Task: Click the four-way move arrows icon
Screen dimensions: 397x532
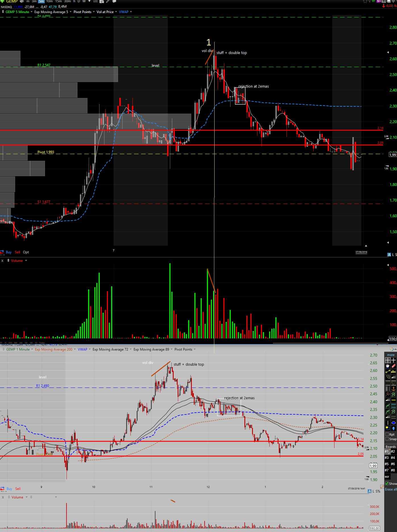Action: (393, 1)
